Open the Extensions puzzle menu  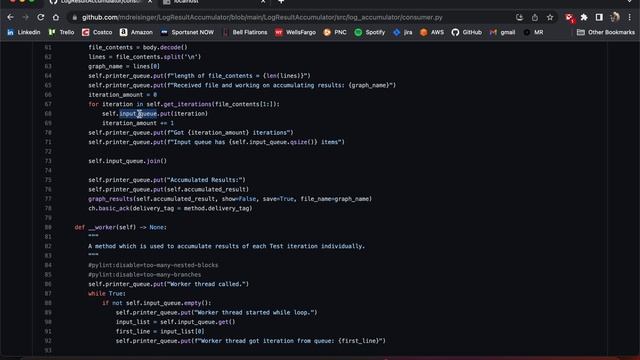click(x=584, y=17)
